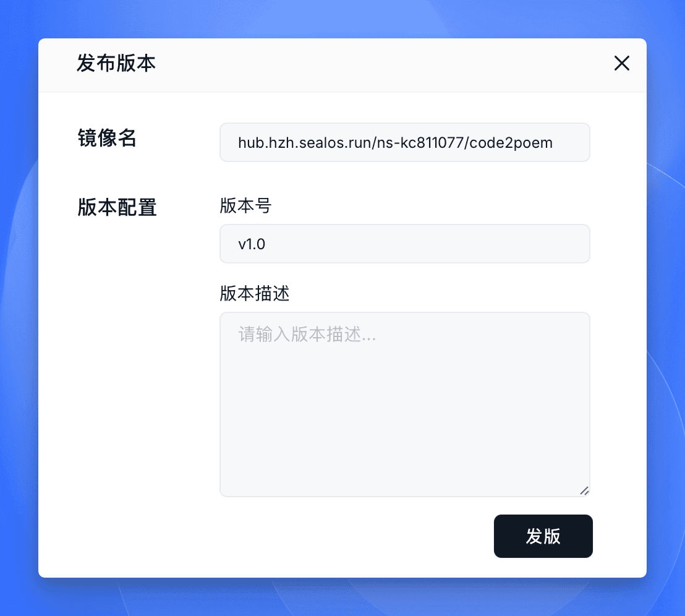Click the 请输入版本描述... placeholder text
This screenshot has width=685, height=616.
[x=307, y=335]
